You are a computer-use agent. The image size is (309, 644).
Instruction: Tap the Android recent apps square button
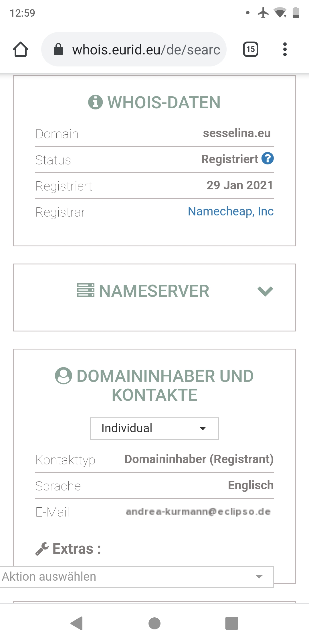click(x=232, y=623)
